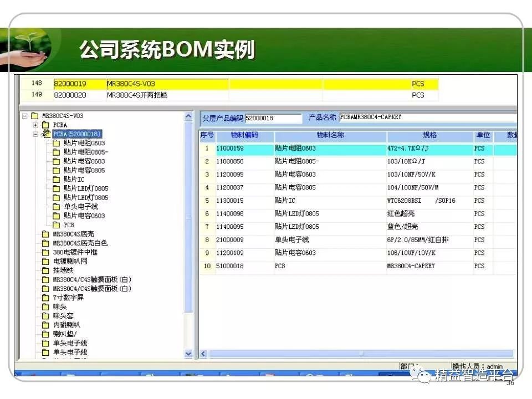Expand the first PCBA tree node
The width and height of the screenshot is (532, 399).
35,125
